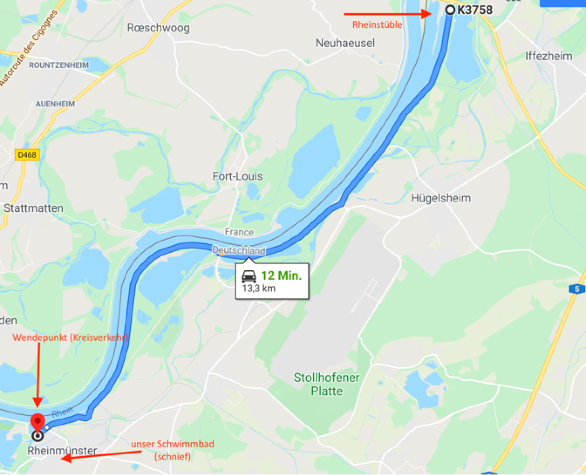Click the Rœschwoog place name

158,28
